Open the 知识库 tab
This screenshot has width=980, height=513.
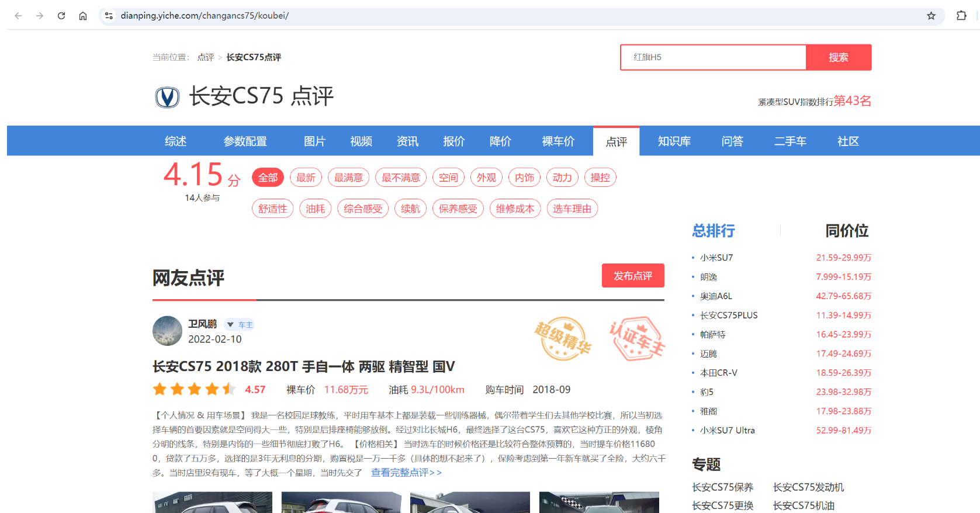(x=674, y=141)
